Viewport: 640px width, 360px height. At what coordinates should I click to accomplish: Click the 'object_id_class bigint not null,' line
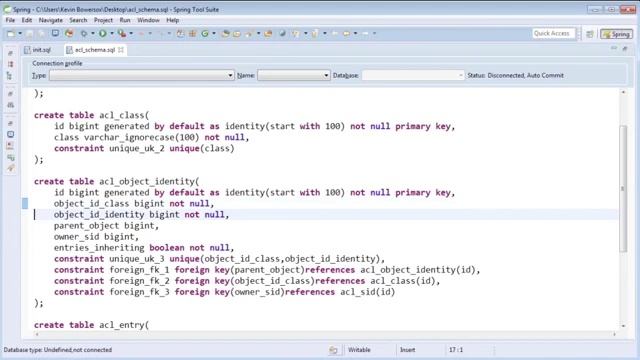[134, 204]
